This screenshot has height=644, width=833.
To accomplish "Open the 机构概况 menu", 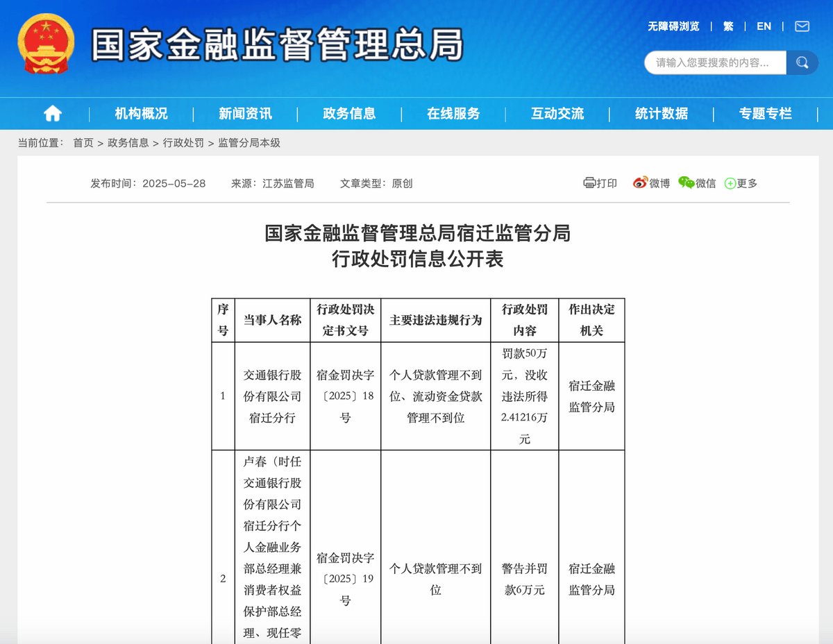I will click(x=141, y=114).
